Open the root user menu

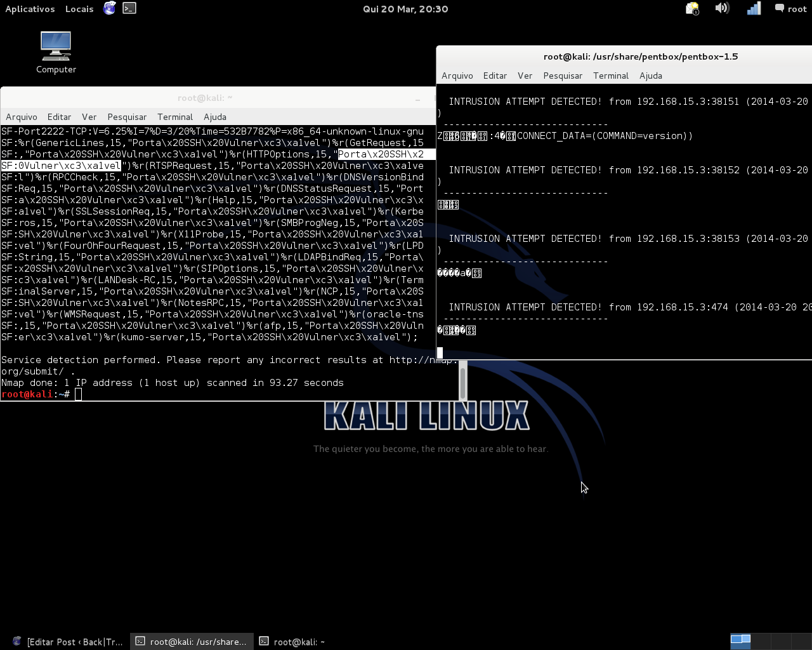pyautogui.click(x=790, y=9)
